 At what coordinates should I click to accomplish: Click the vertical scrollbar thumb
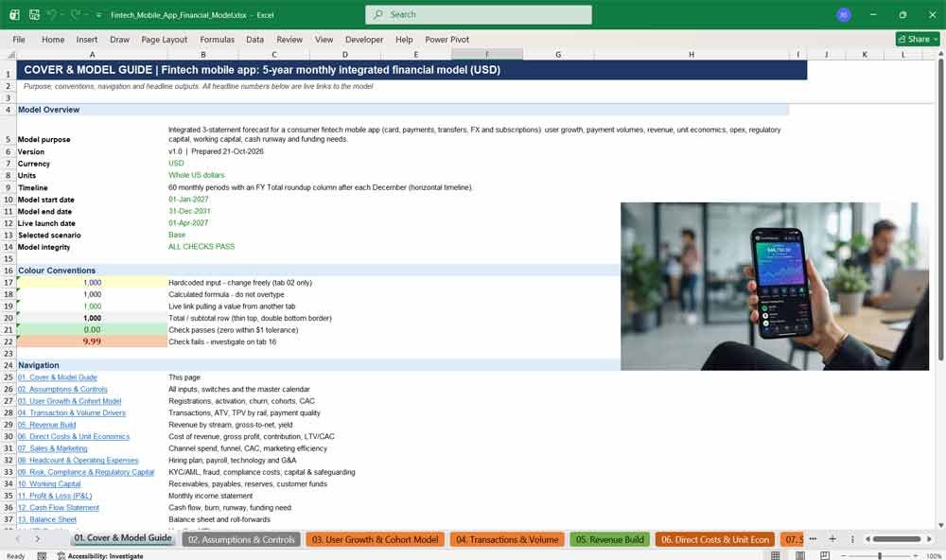[x=940, y=211]
